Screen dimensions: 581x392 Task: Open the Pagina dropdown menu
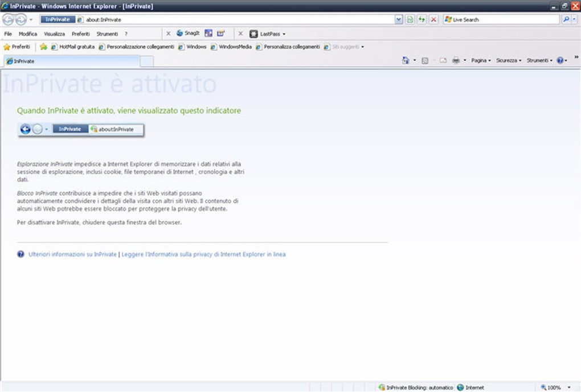(x=481, y=60)
